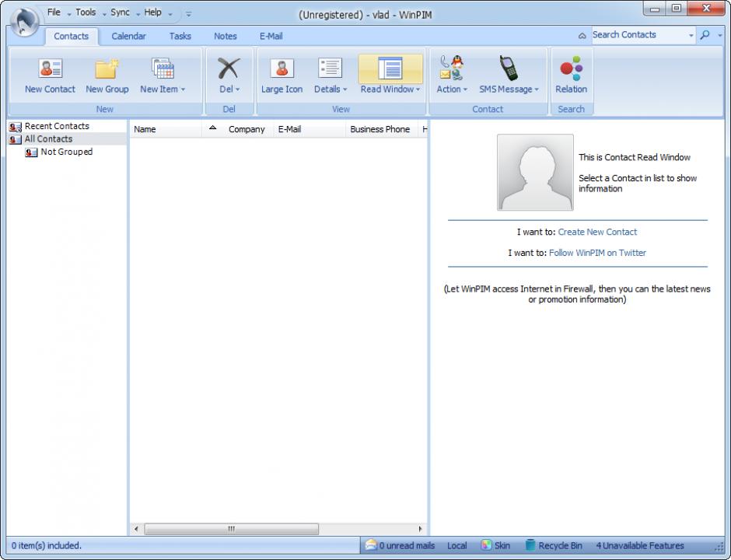Viewport: 731px width, 560px height.
Task: Click the sort arrow column header
Action: (212, 128)
